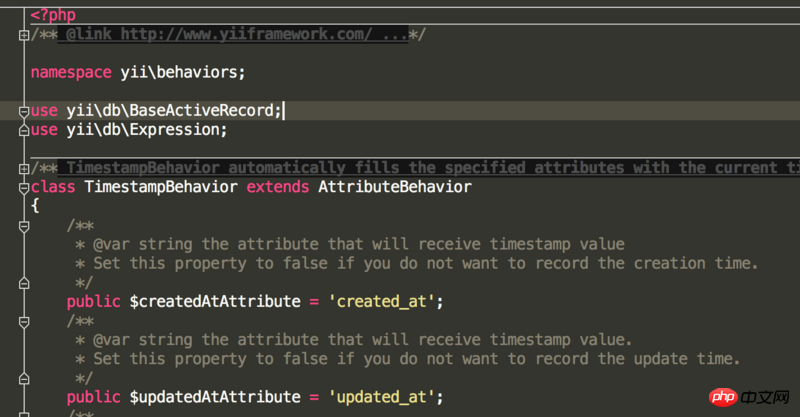800x417 pixels.
Task: Click public keyword before $updatedAtAttribute
Action: [93, 397]
